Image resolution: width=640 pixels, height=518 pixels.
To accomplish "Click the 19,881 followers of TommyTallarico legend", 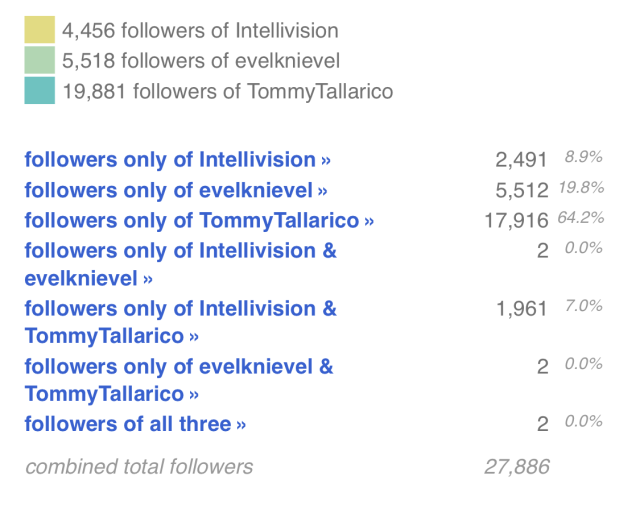I will [x=228, y=91].
